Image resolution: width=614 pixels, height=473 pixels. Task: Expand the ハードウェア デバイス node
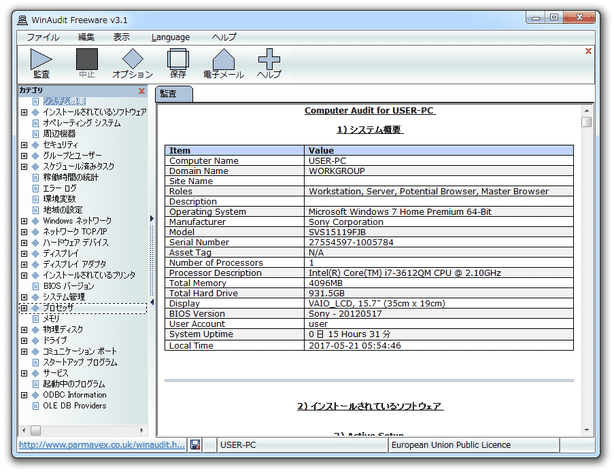[x=24, y=243]
